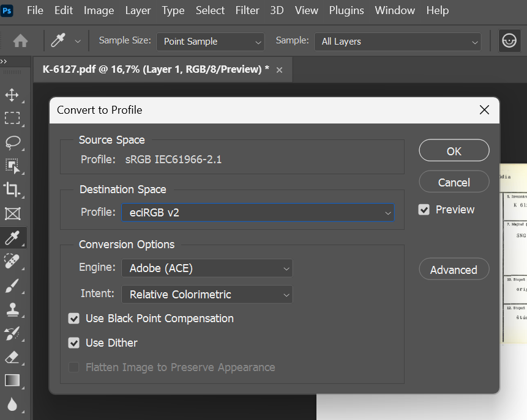Select the Object Selection tool
This screenshot has height=420, width=527.
pos(12,166)
